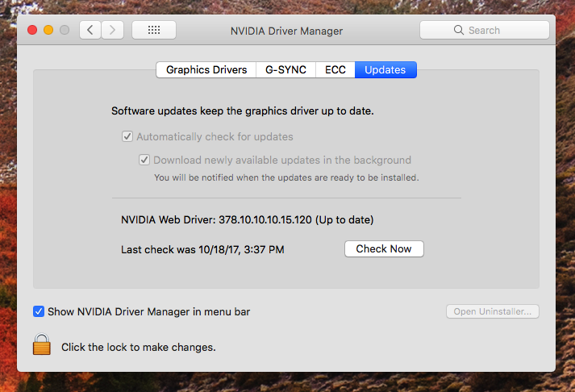Toggle Download newly available updates checkbox
This screenshot has width=575, height=392.
click(144, 160)
